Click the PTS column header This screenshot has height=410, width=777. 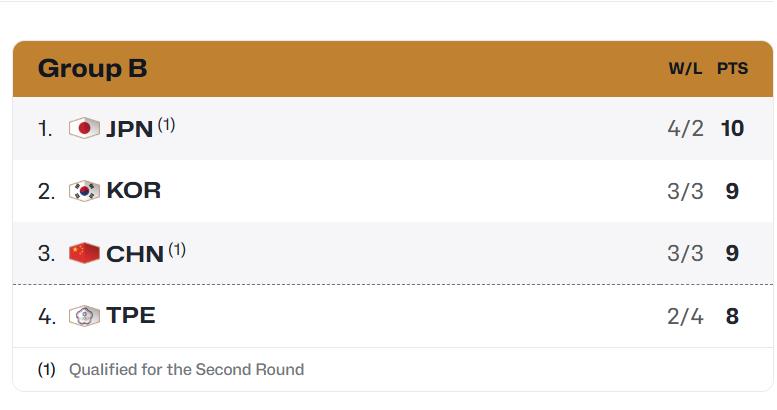tap(732, 68)
